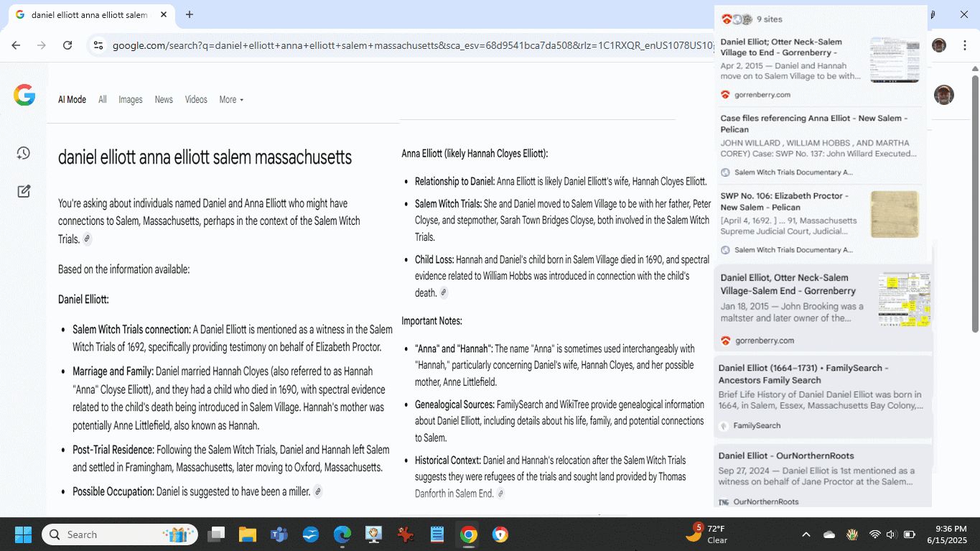Click the address bar URL field

[413, 45]
